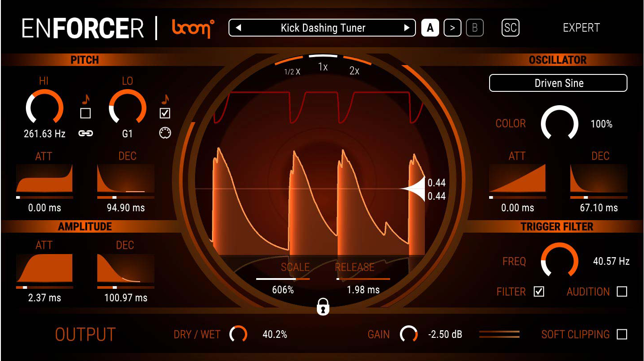Go to next preset with right arrow

[407, 28]
